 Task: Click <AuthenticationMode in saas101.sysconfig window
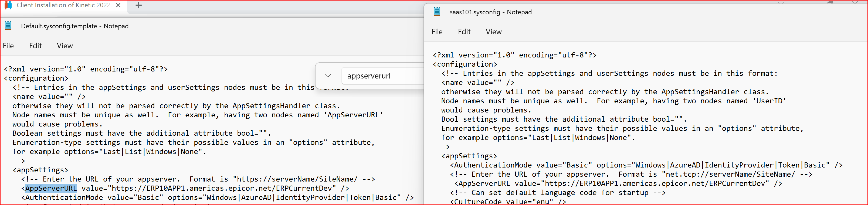[x=491, y=165]
